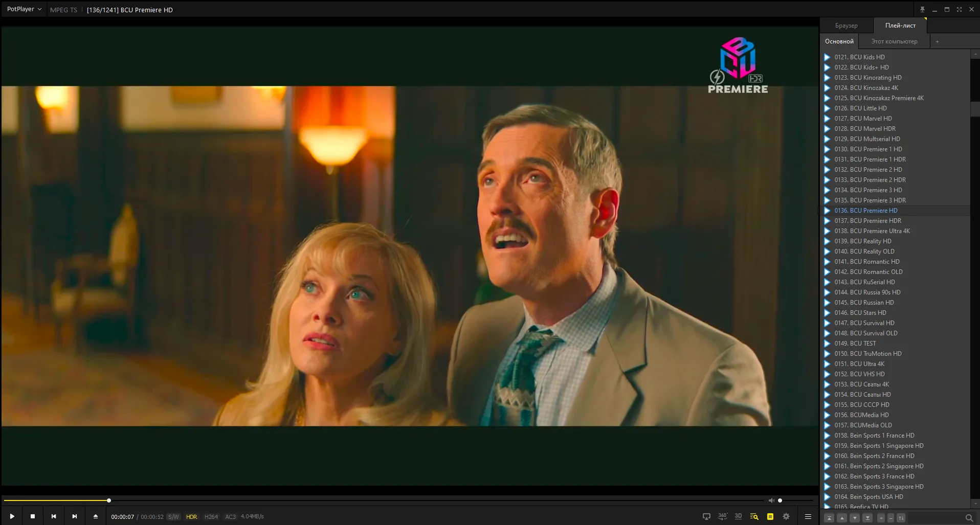Select 0155. BCU СССР HD

pyautogui.click(x=895, y=405)
